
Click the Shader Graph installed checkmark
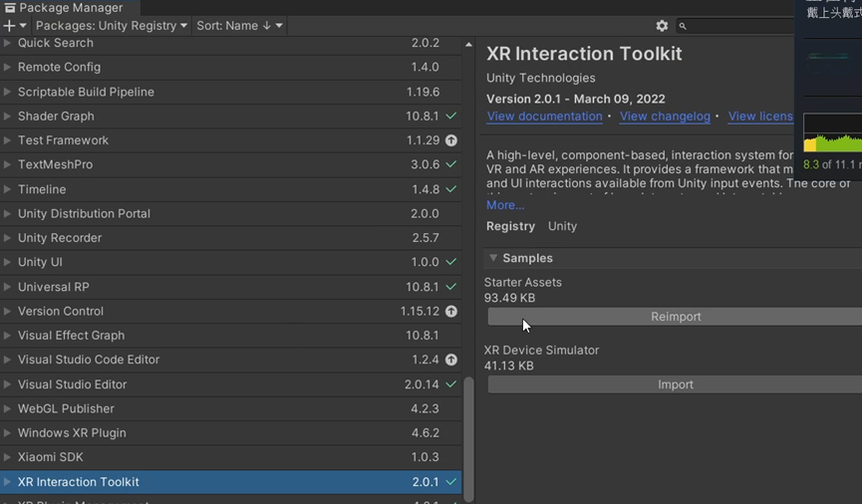pyautogui.click(x=450, y=116)
